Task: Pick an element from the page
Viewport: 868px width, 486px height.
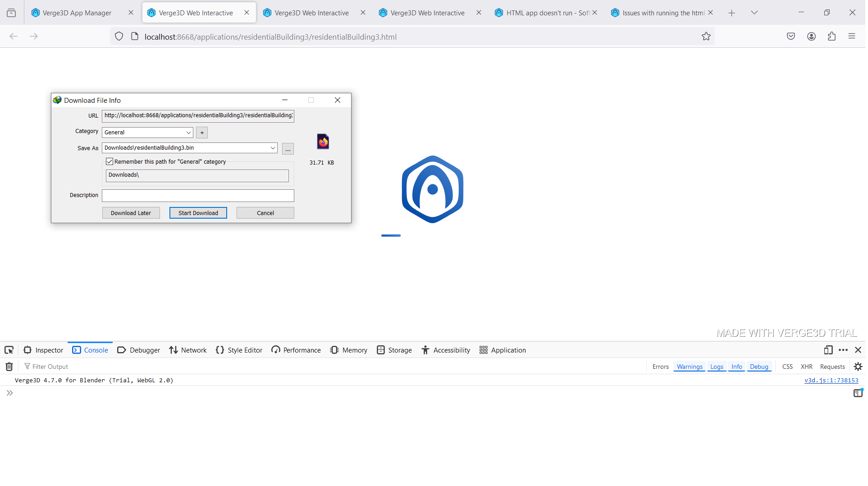Action: (x=9, y=350)
